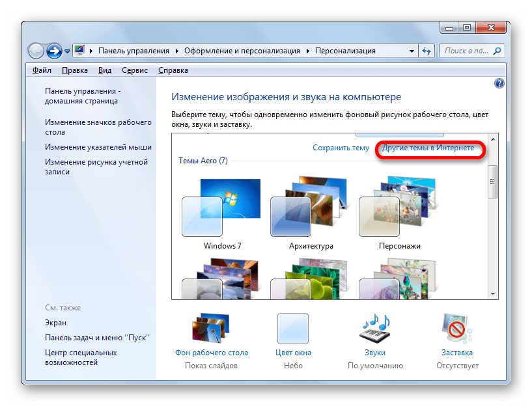Open the "Экран" link
The height and width of the screenshot is (406, 532).
point(55,323)
